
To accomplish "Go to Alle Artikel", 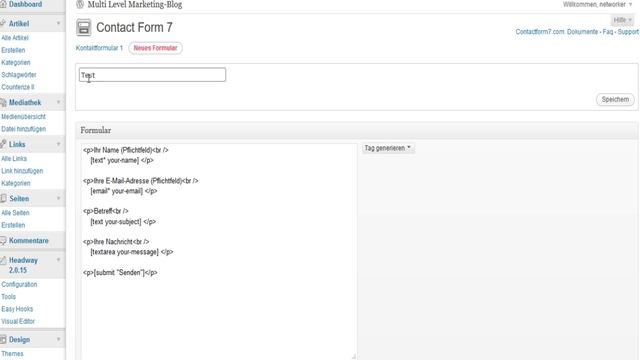I will tap(15, 38).
